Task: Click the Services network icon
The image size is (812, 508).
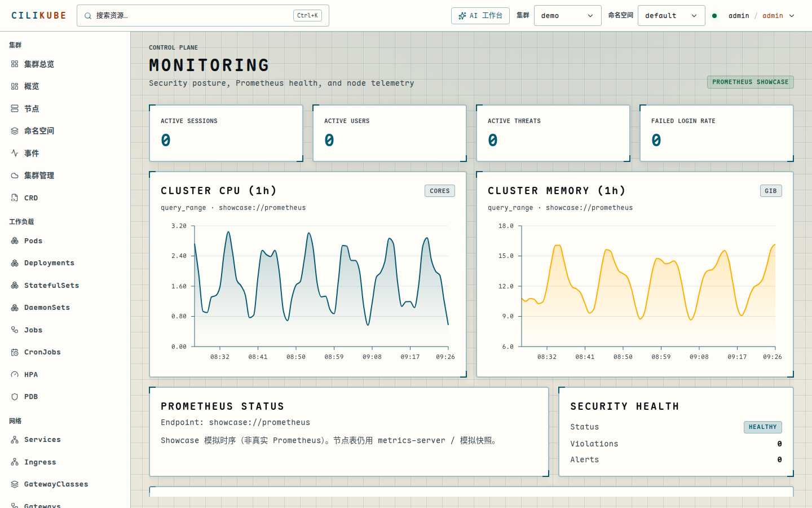Action: 15,440
